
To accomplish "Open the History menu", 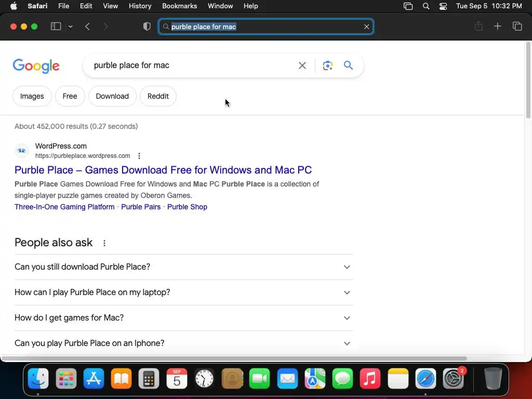I will coord(140,6).
